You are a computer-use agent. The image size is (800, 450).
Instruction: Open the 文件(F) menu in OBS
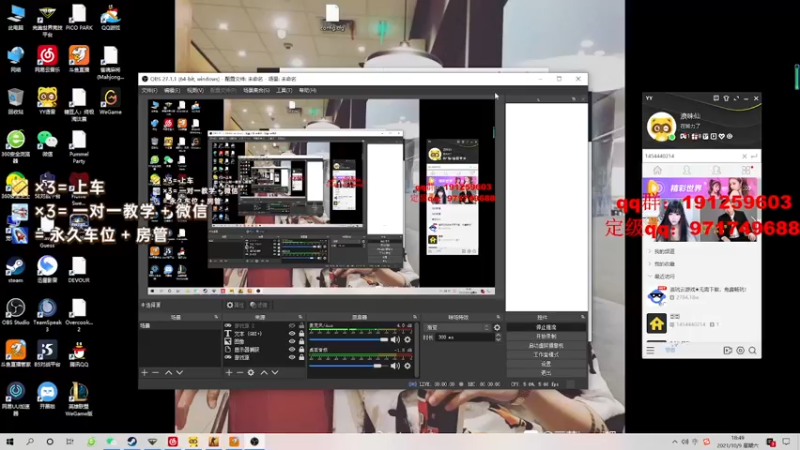[x=149, y=90]
